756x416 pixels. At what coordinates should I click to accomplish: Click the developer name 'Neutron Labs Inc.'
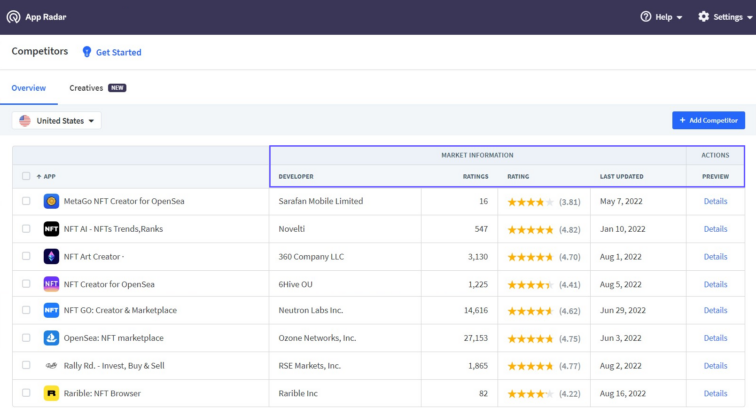pos(310,310)
